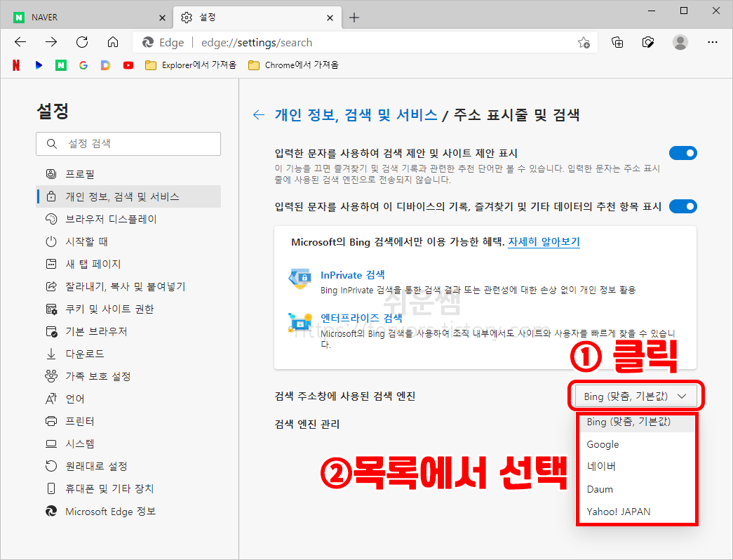Click the back arrow beside 개인 정보 heading
This screenshot has width=733, height=560.
pyautogui.click(x=259, y=114)
